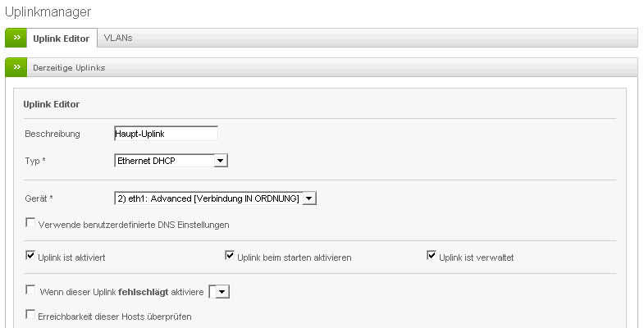Switch to the VLANs tab
Screen dimensions: 644x328
(118, 38)
